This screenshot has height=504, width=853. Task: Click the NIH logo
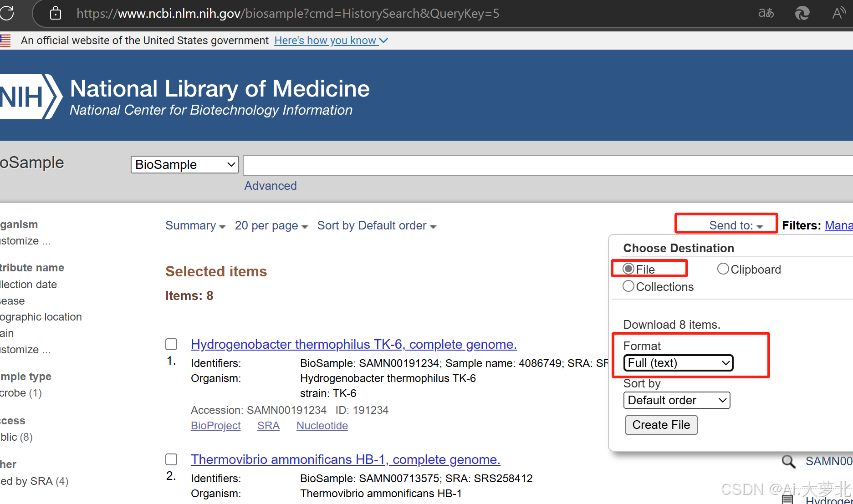click(x=31, y=97)
